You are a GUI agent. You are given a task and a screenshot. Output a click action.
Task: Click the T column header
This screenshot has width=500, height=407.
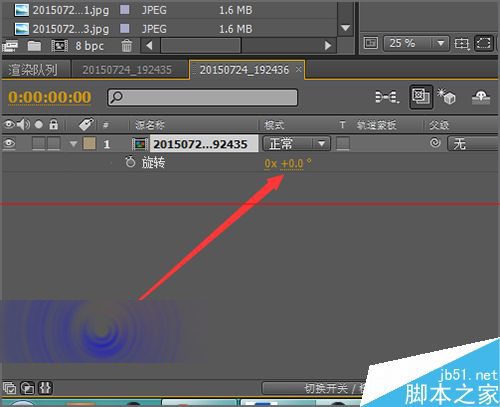coord(342,125)
